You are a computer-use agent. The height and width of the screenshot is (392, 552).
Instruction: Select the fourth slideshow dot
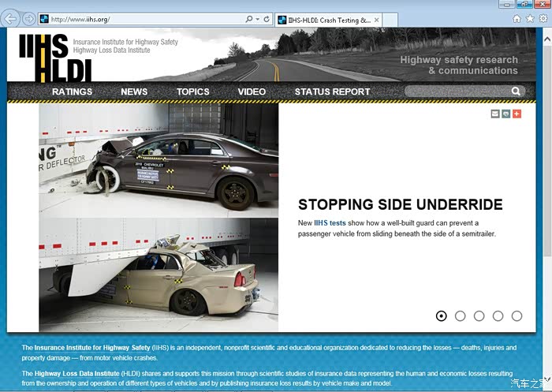tap(498, 316)
